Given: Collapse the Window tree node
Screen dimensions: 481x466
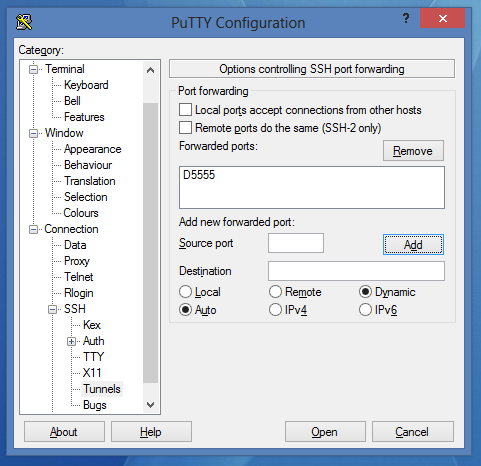Looking at the screenshot, I should click(x=33, y=133).
